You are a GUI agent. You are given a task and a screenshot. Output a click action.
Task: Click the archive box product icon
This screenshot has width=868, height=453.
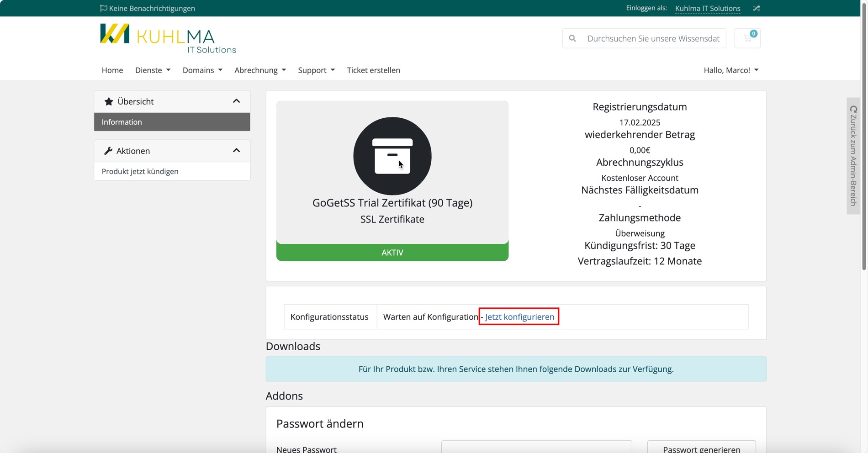point(392,156)
